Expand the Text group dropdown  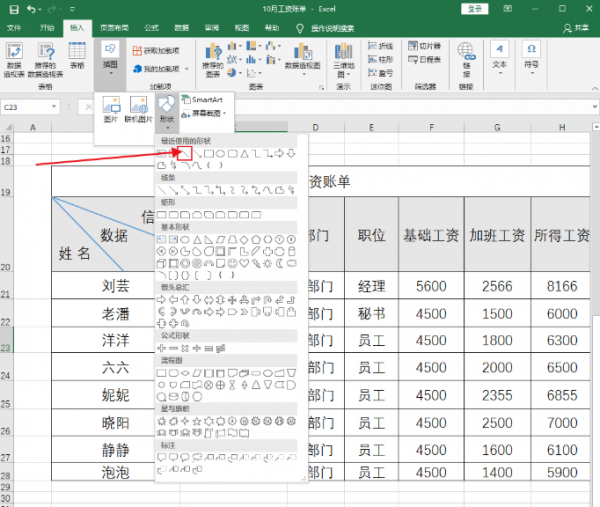point(500,58)
